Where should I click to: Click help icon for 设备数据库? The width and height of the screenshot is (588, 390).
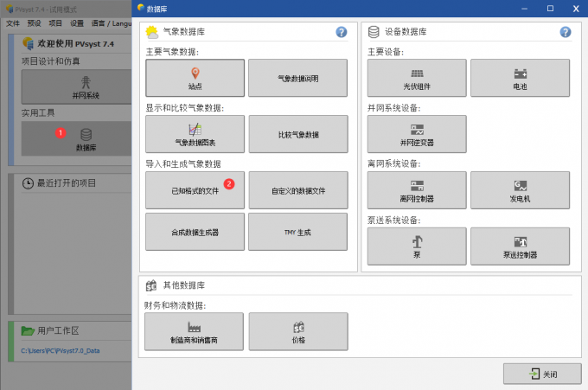coord(566,32)
